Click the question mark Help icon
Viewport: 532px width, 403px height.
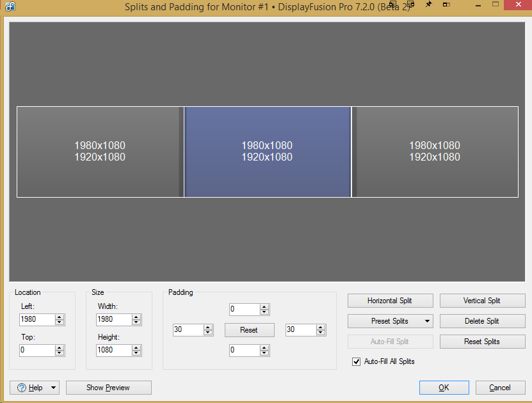tap(22, 388)
